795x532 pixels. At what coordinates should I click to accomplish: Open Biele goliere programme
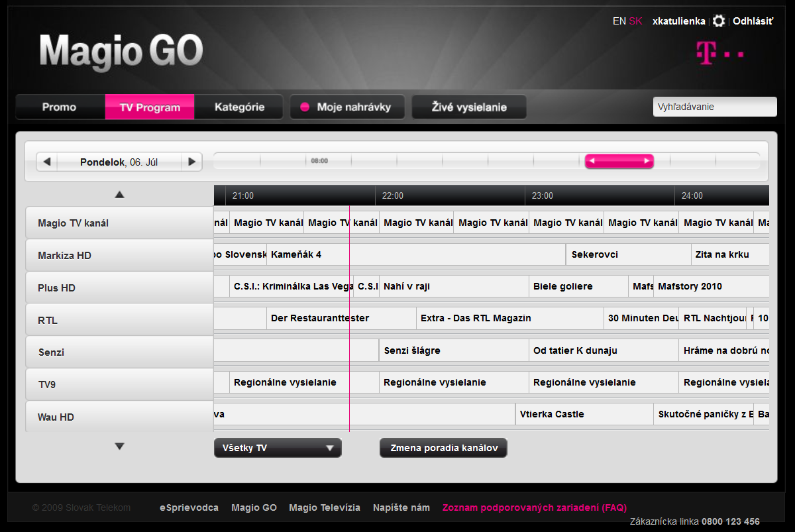tap(578, 286)
